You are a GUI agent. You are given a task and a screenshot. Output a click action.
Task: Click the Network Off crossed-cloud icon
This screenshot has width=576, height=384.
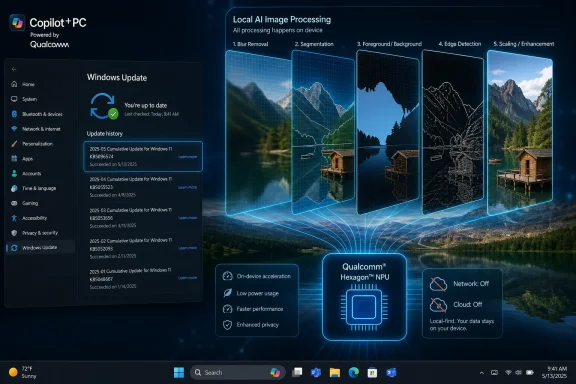[x=438, y=284]
